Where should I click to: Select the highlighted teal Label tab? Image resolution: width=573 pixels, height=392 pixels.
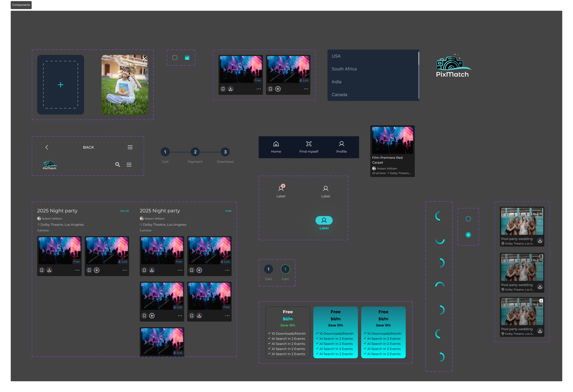point(324,223)
